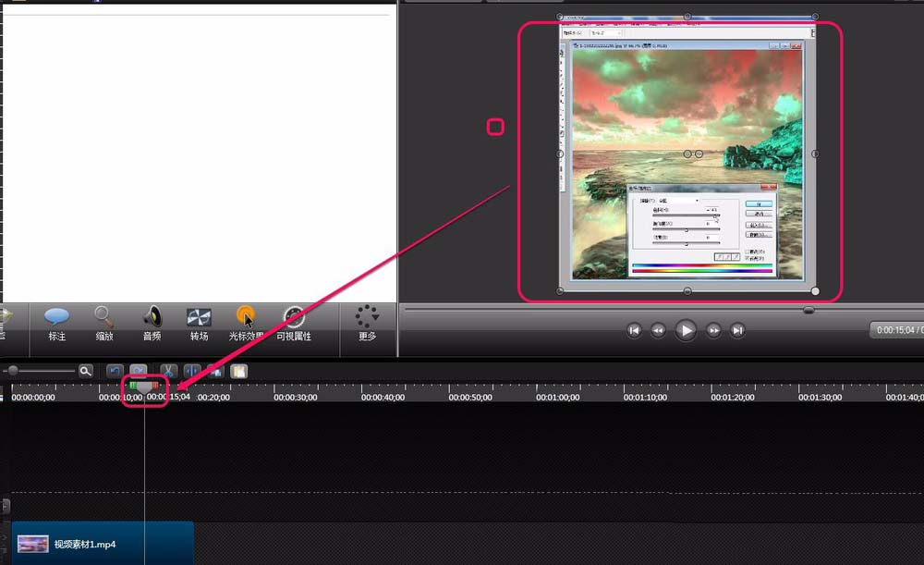Click the copy icon above the timeline
The height and width of the screenshot is (565, 924).
tap(215, 371)
